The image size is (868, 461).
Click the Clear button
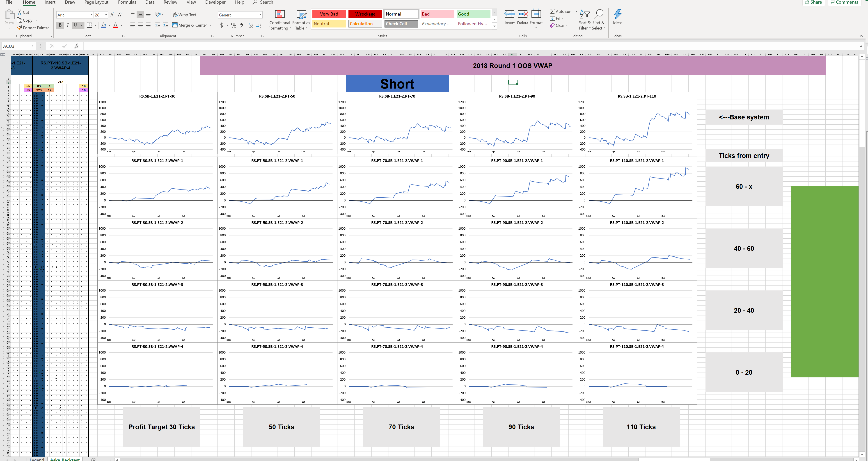coord(559,25)
